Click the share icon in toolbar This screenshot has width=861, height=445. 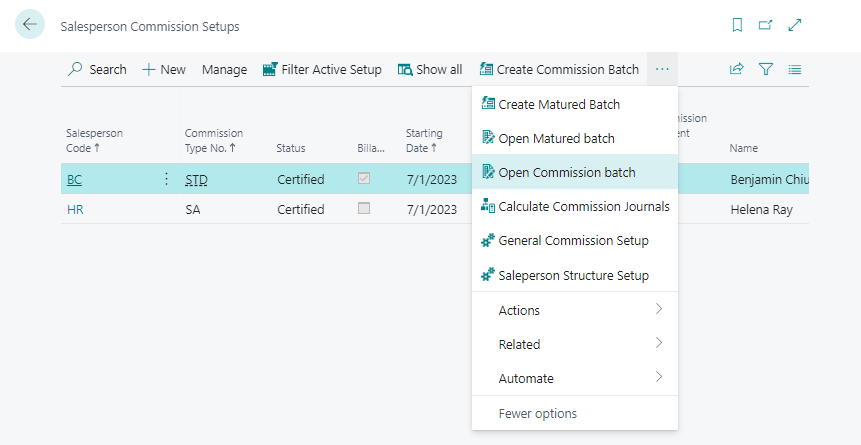(737, 69)
